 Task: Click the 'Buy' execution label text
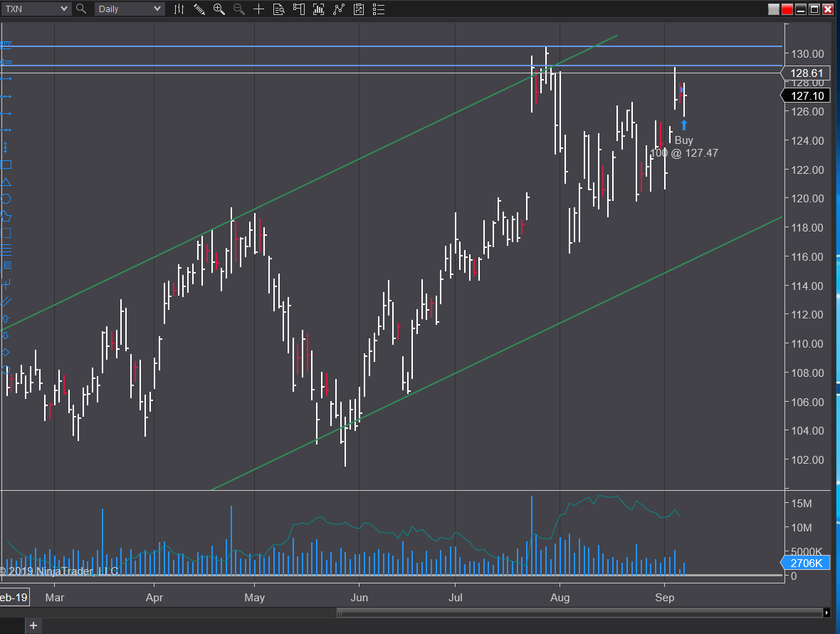click(684, 140)
